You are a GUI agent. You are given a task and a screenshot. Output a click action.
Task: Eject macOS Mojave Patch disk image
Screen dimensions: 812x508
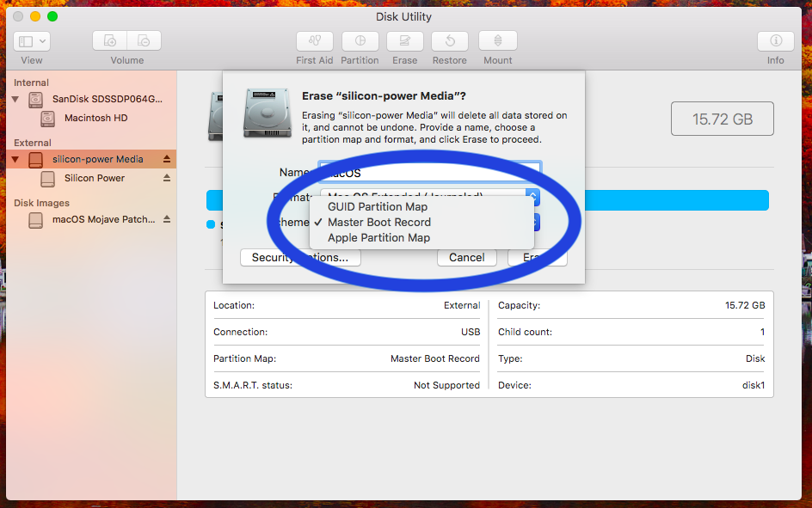coord(167,219)
